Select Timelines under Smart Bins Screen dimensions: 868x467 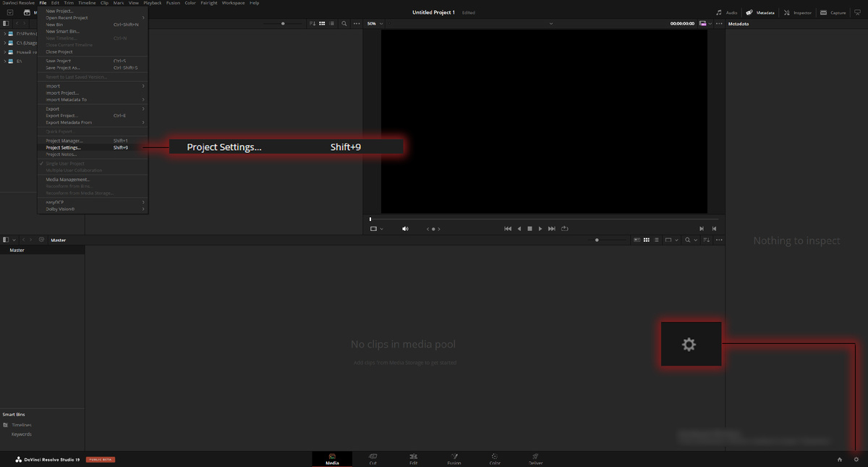coord(22,425)
